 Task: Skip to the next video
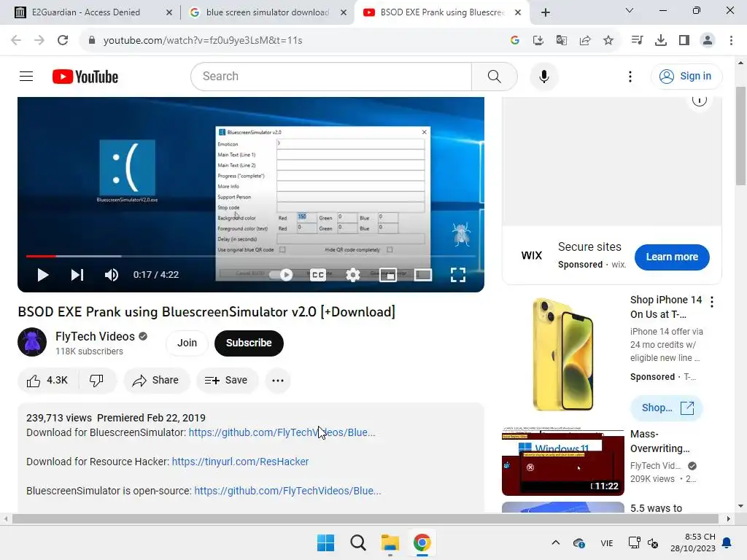point(77,275)
